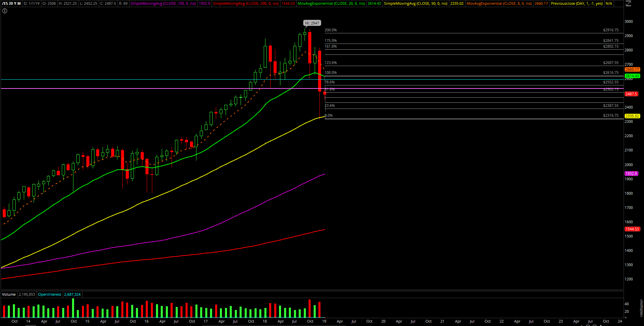
Task: Select the 175.0% Fibonacci level label
Action: 331,40
